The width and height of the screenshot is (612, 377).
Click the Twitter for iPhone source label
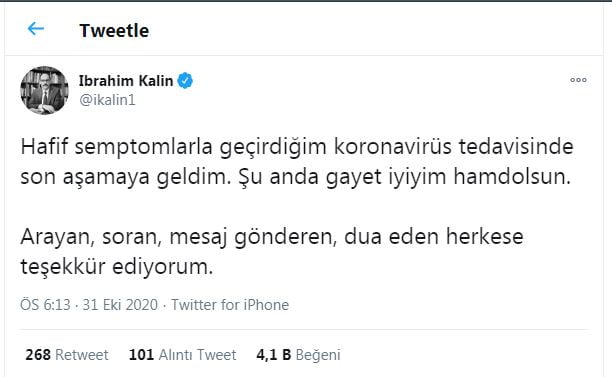click(230, 305)
